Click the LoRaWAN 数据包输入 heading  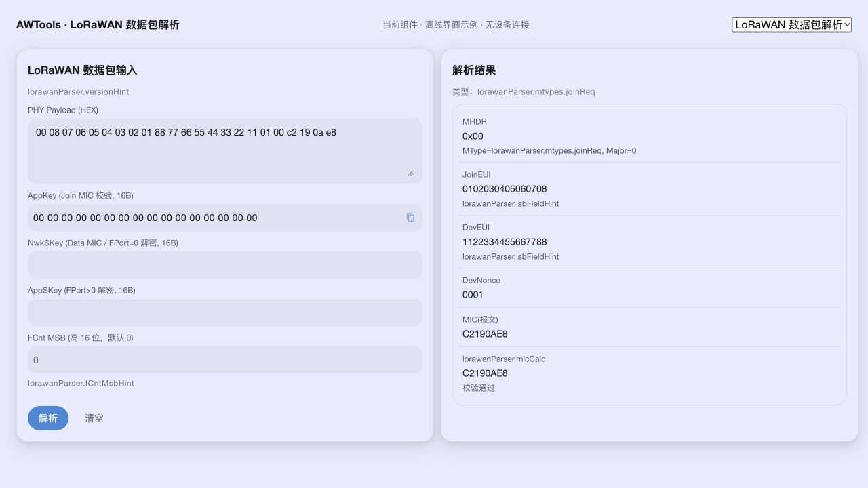[x=83, y=70]
